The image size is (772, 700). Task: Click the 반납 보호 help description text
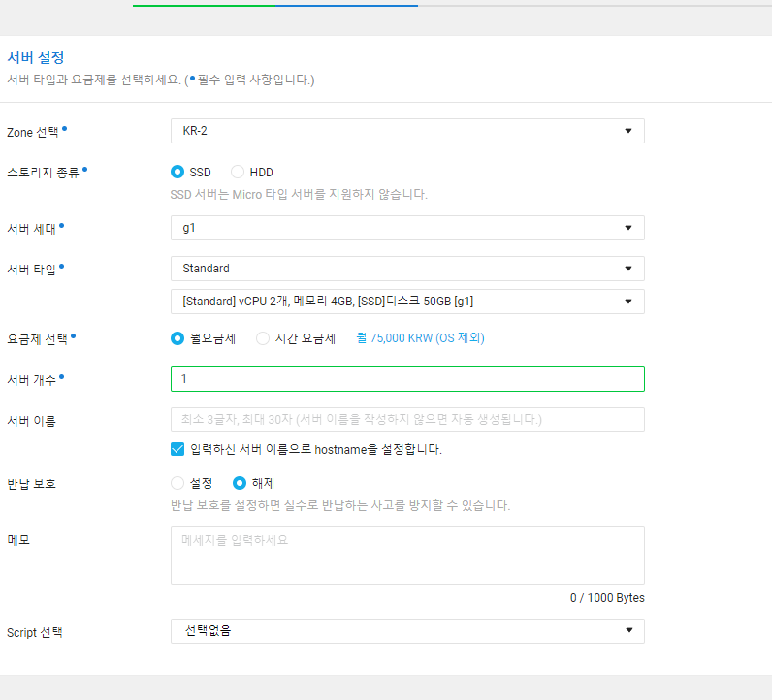pos(340,505)
